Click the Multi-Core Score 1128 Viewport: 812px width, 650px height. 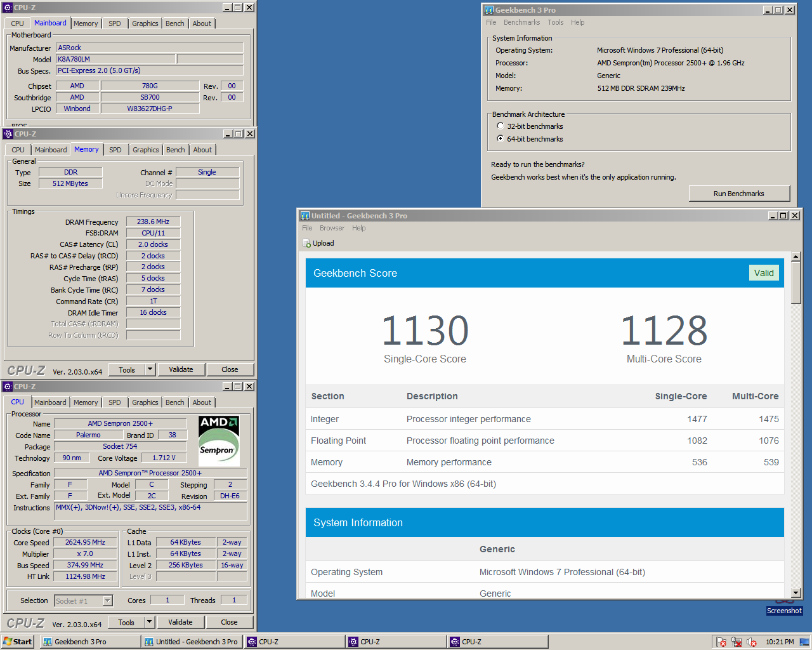(x=664, y=331)
